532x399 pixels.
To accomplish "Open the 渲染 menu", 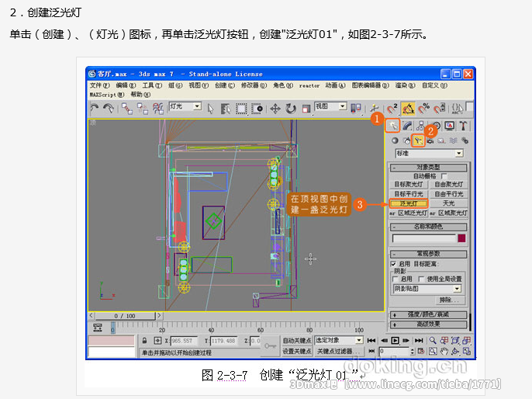I will pos(405,85).
